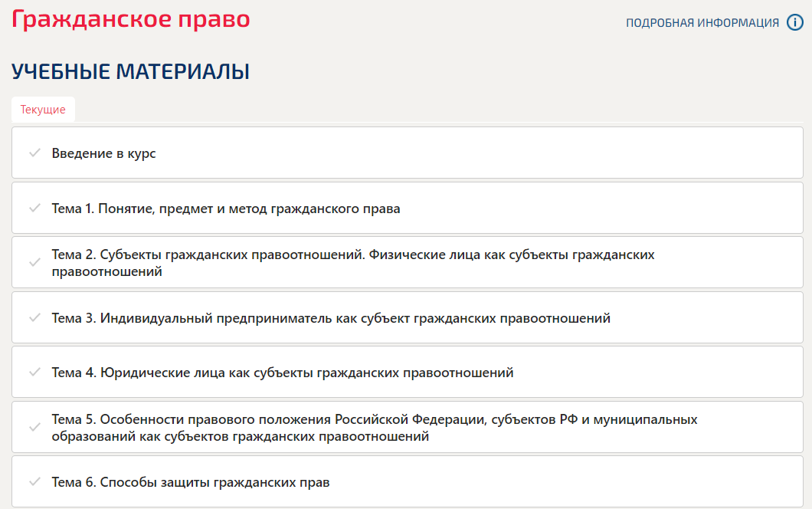The height and width of the screenshot is (509, 812).
Task: Click the checkmark icon for Тема 2
Action: click(x=34, y=262)
